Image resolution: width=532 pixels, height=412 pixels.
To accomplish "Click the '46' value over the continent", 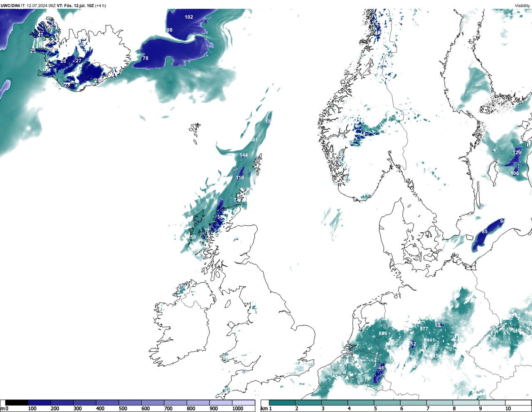I will pyautogui.click(x=381, y=368).
